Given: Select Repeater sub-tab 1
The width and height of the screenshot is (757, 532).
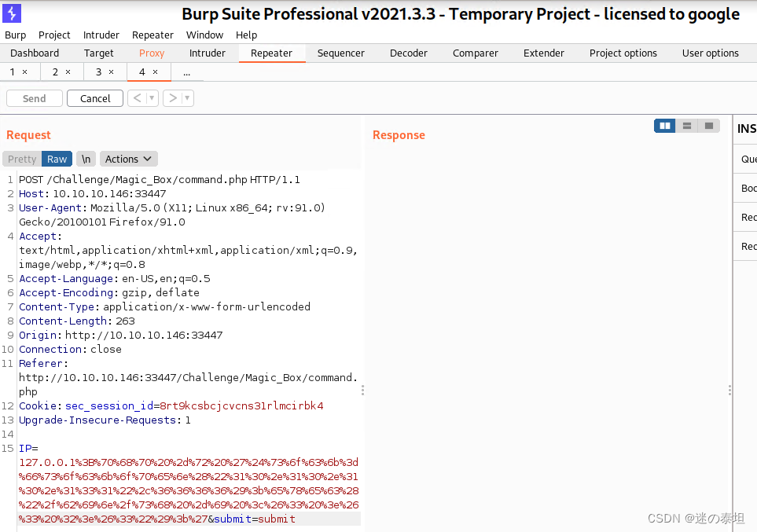Looking at the screenshot, I should click(13, 72).
